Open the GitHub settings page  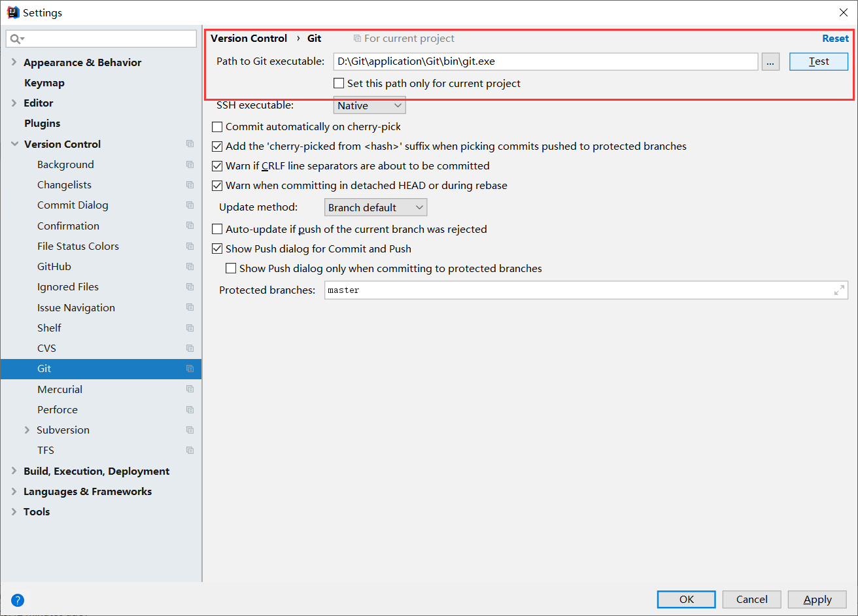54,266
